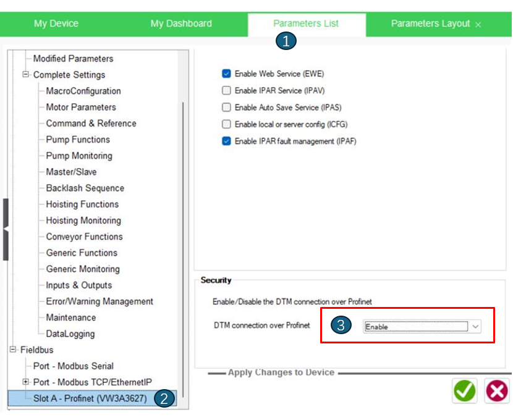
Task: Select the Parameters List tab
Action: tap(306, 23)
